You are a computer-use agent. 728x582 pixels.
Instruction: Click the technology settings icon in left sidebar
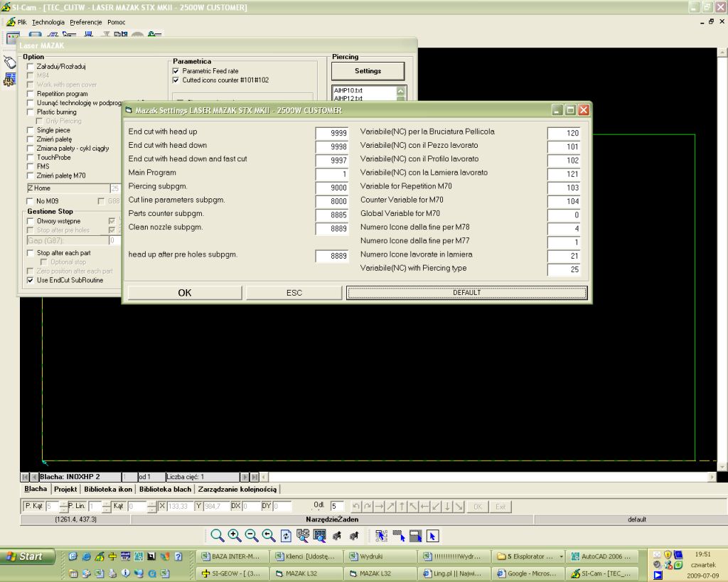(x=9, y=80)
